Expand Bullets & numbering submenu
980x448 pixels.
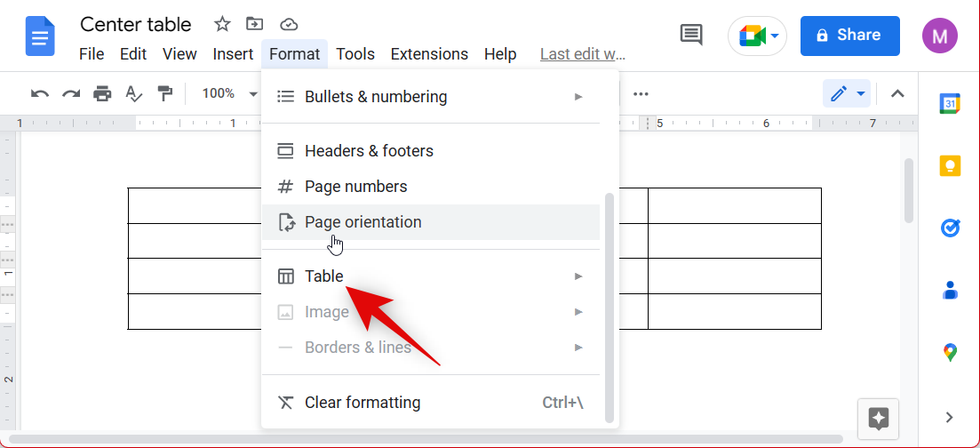(431, 97)
